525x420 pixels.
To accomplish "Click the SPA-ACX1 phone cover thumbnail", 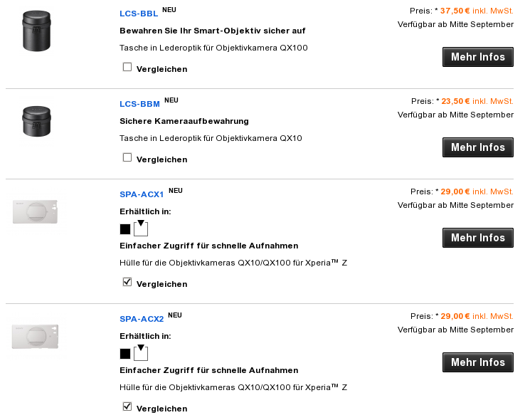I will 35,211.
